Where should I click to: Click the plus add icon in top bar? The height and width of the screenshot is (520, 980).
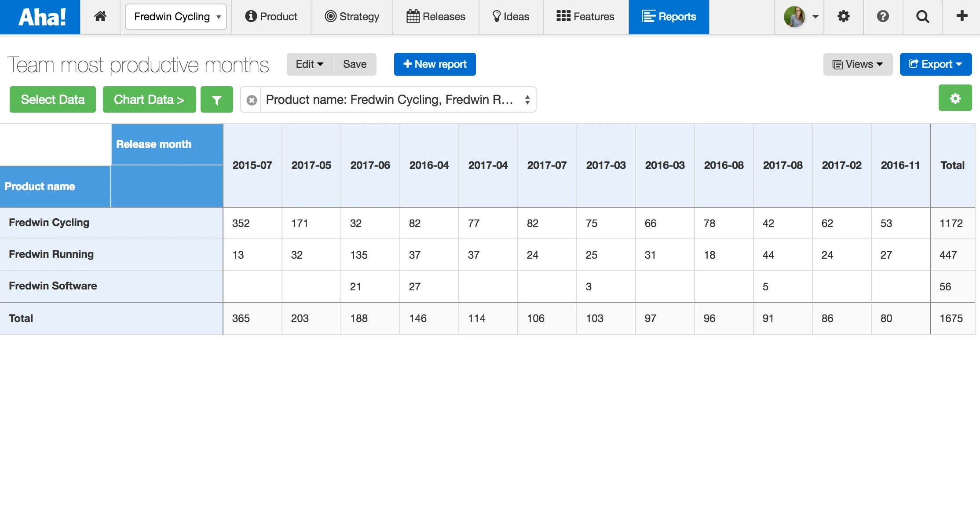[x=962, y=17]
